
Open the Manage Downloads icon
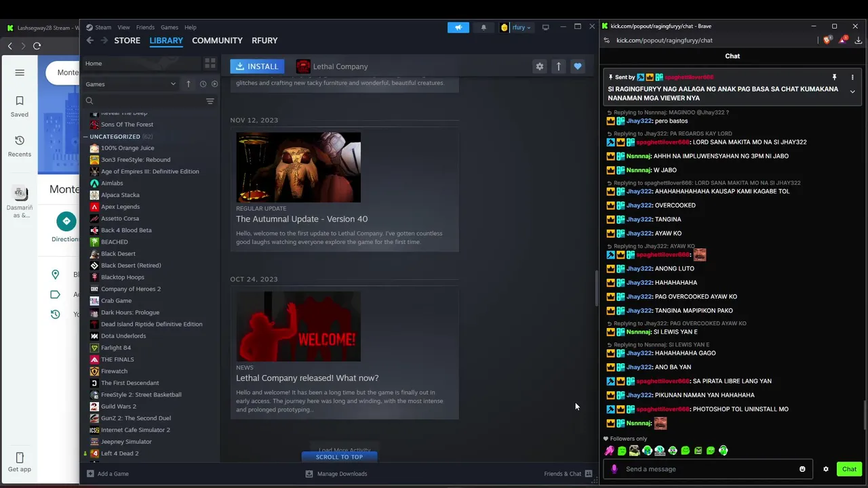coord(309,474)
